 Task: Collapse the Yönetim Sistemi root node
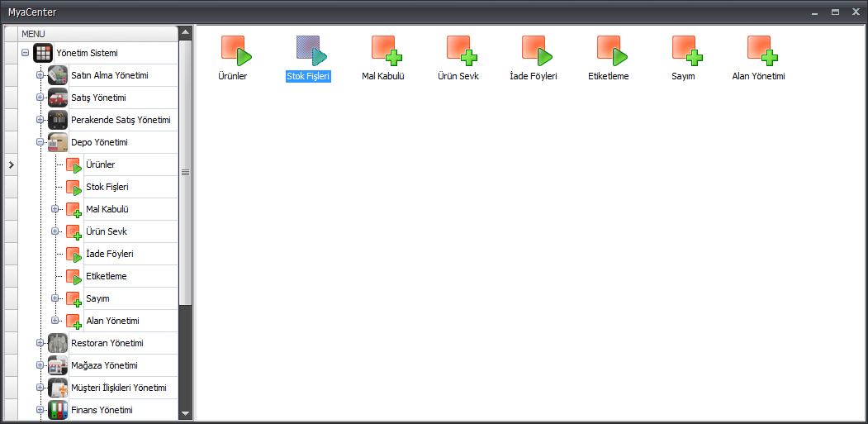[25, 53]
